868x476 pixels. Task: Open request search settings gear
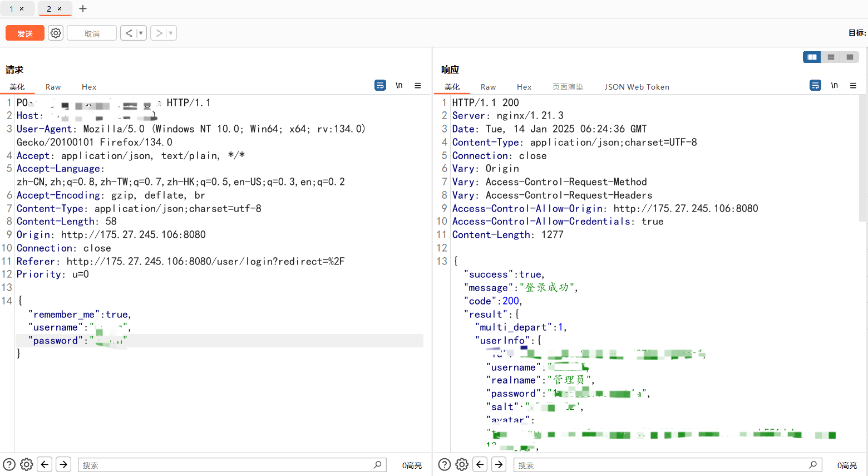click(27, 464)
